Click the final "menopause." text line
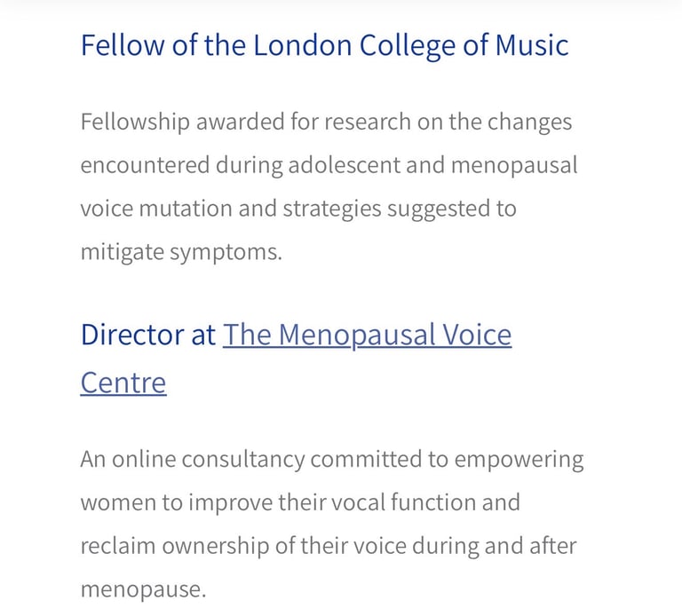Image resolution: width=682 pixels, height=616 pixels. click(142, 589)
